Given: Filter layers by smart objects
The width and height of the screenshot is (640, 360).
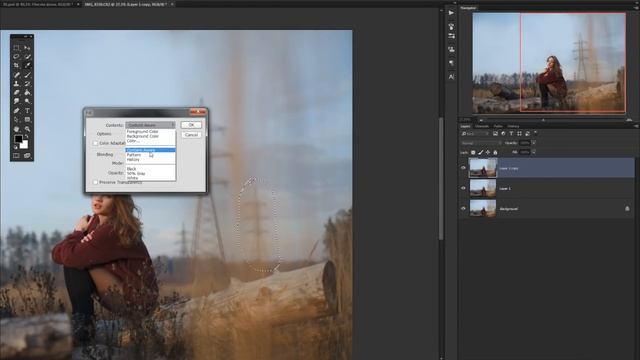Looking at the screenshot, I should (527, 133).
